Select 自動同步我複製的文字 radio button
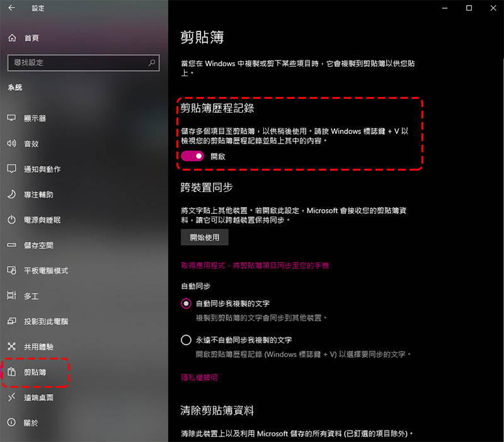504x442 pixels. click(x=186, y=303)
